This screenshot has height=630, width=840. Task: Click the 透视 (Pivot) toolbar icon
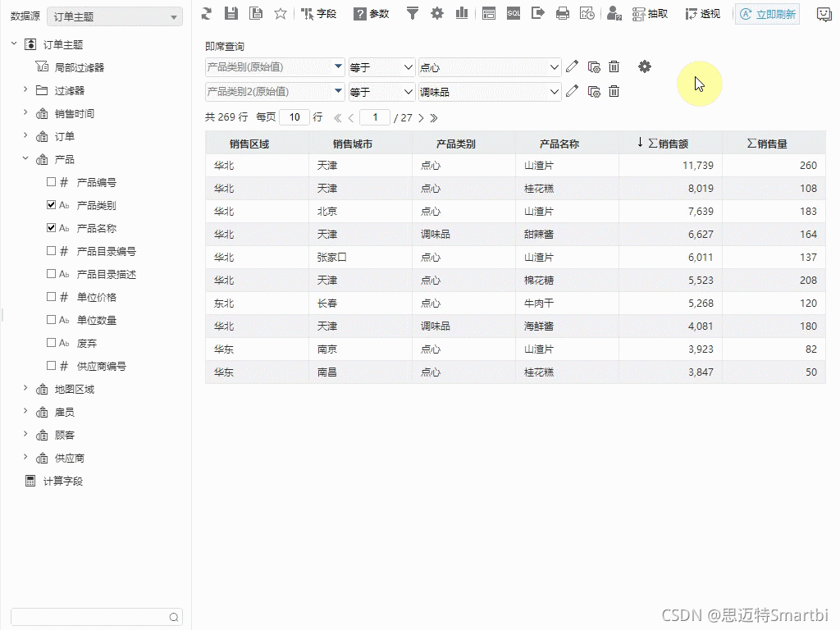[703, 13]
